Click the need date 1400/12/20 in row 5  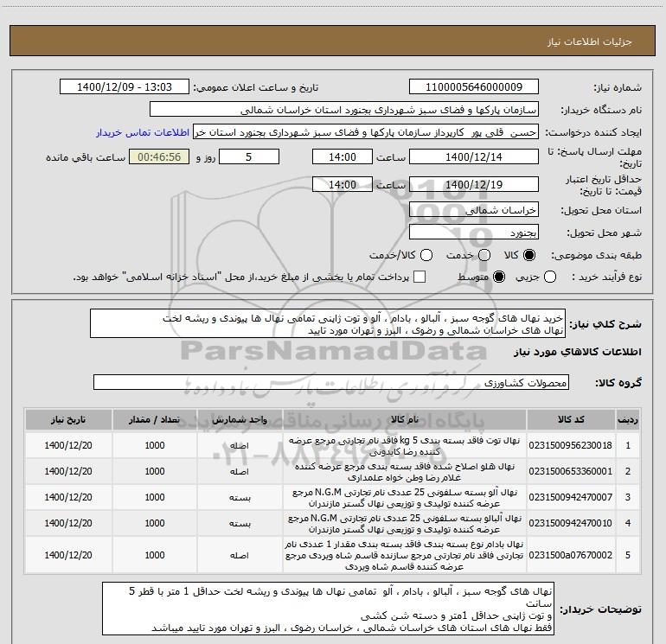click(68, 555)
